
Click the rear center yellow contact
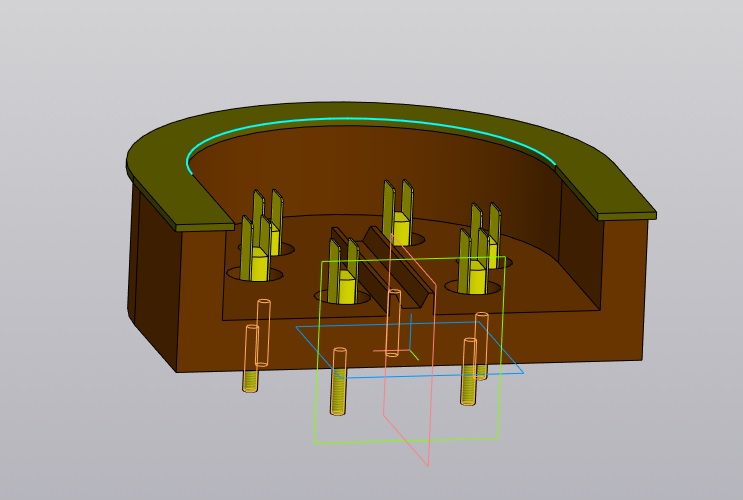pyautogui.click(x=399, y=218)
